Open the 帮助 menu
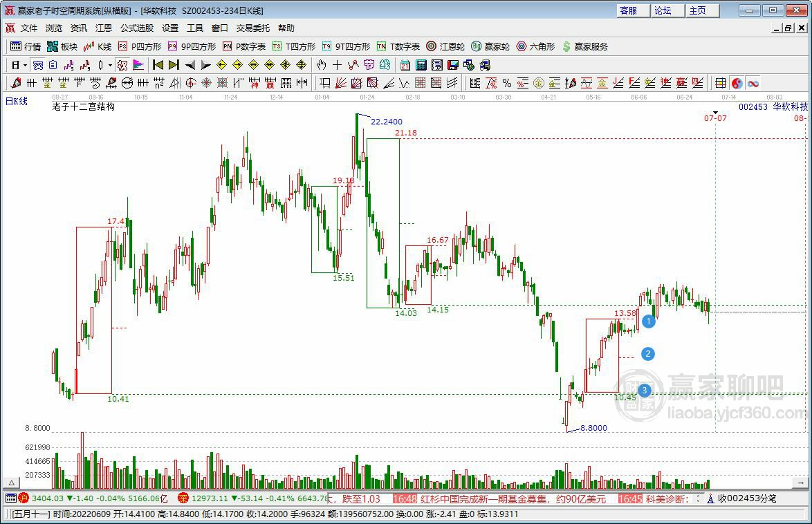Image resolution: width=812 pixels, height=524 pixels. coord(286,28)
